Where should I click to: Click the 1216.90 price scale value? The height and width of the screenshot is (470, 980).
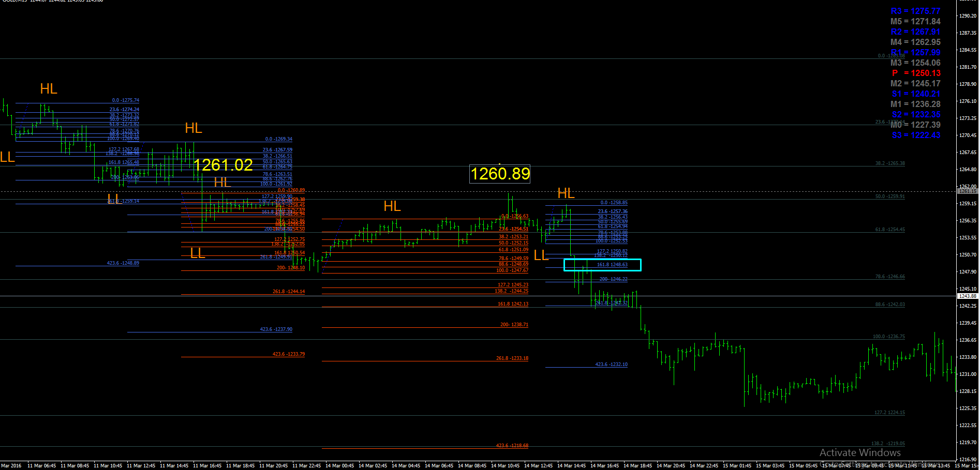point(968,460)
